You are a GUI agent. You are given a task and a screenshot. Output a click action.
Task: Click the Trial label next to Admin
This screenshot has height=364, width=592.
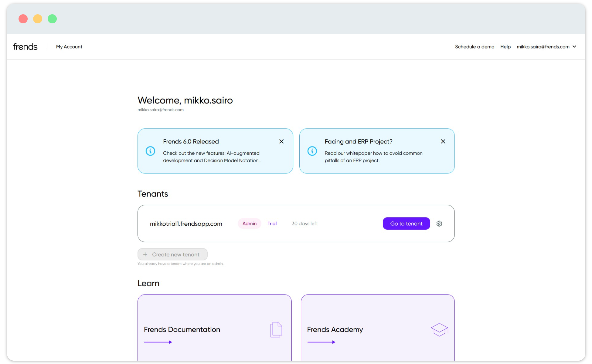[x=272, y=223]
